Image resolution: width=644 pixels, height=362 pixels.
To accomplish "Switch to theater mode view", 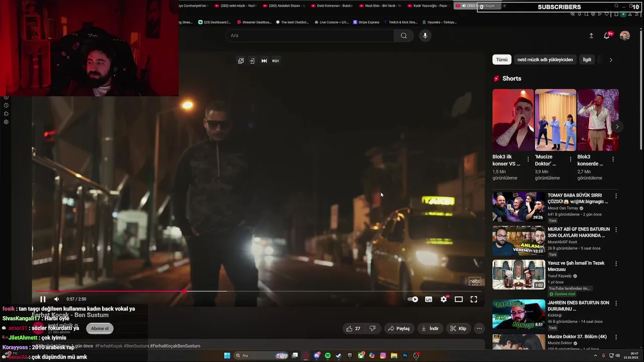I will pos(459,299).
